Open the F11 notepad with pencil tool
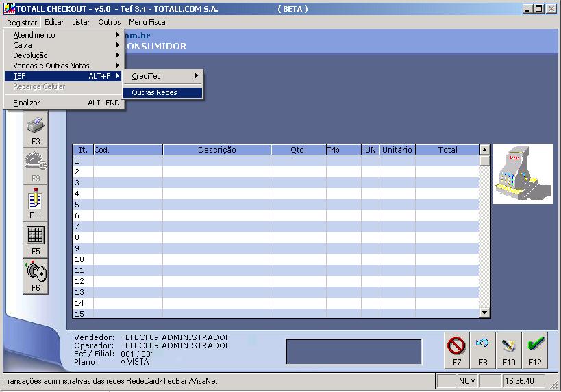 pyautogui.click(x=36, y=203)
